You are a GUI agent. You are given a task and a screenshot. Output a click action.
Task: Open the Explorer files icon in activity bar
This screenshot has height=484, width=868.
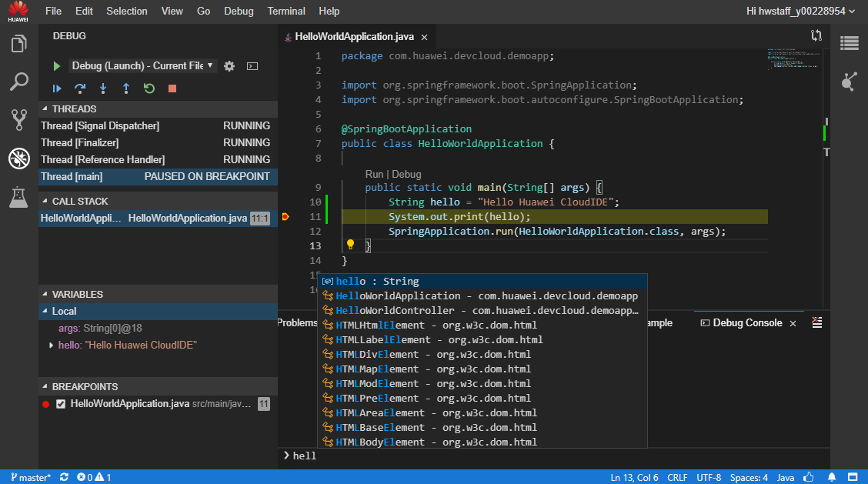(x=18, y=44)
